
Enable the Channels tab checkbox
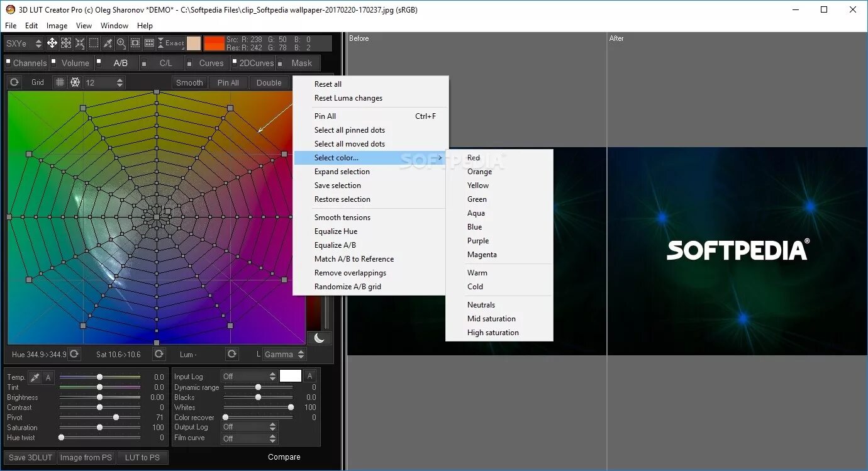point(8,62)
